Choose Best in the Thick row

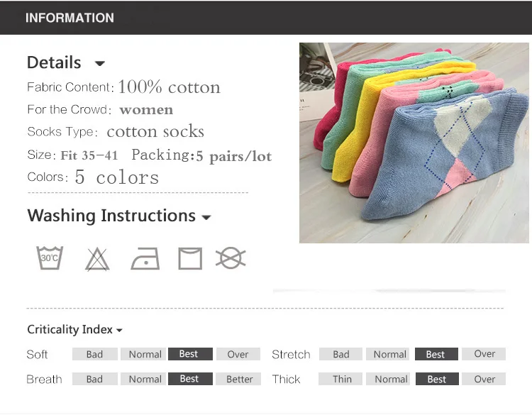point(437,379)
